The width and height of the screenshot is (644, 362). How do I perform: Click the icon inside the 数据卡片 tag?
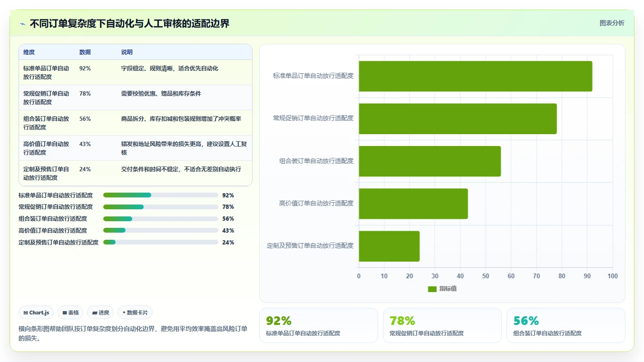click(x=124, y=313)
